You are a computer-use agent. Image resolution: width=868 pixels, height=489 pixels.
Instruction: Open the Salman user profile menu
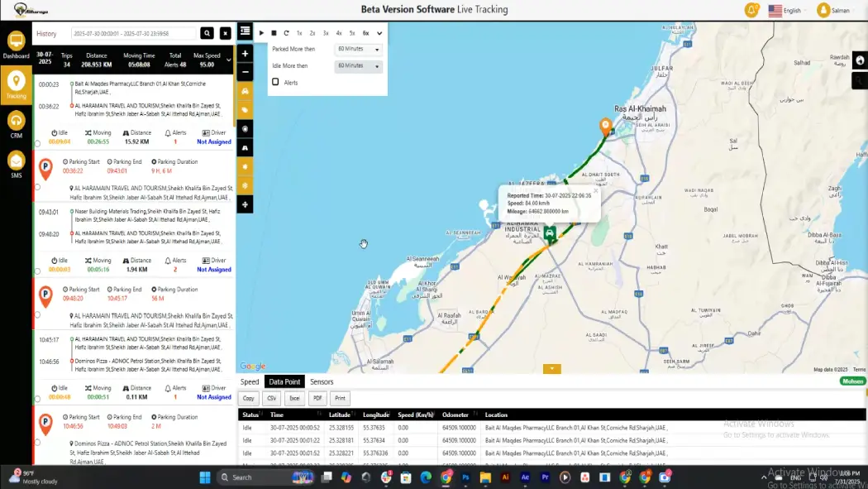(x=833, y=10)
